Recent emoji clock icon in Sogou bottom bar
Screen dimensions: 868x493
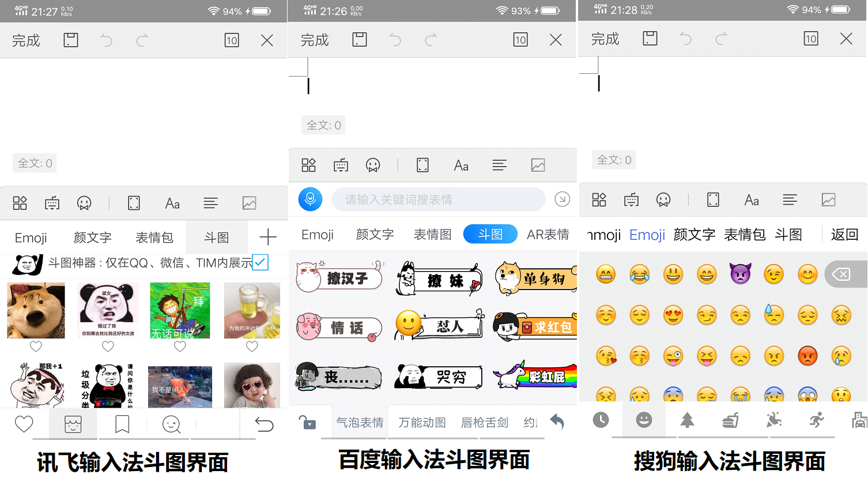click(x=601, y=420)
